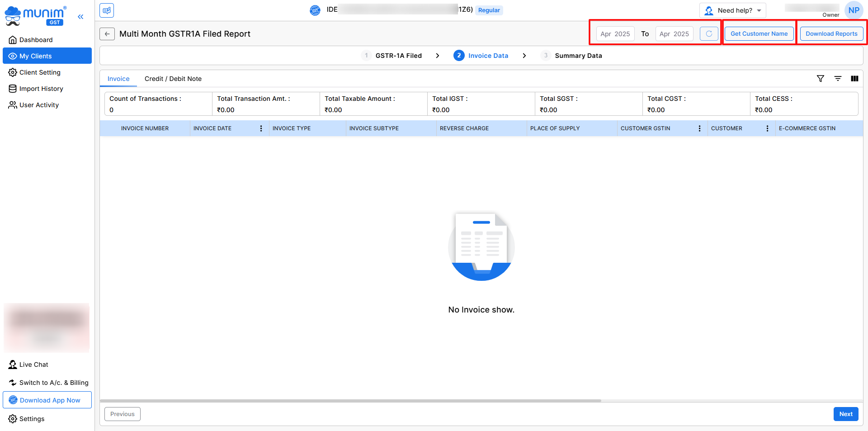868x431 pixels.
Task: Open Customer column three-dot menu
Action: (x=767, y=128)
